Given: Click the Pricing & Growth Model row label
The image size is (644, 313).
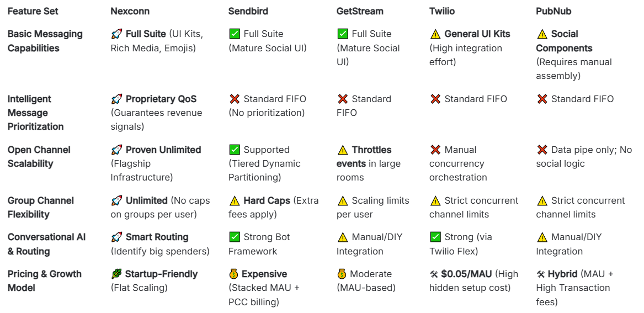Looking at the screenshot, I should tap(44, 281).
